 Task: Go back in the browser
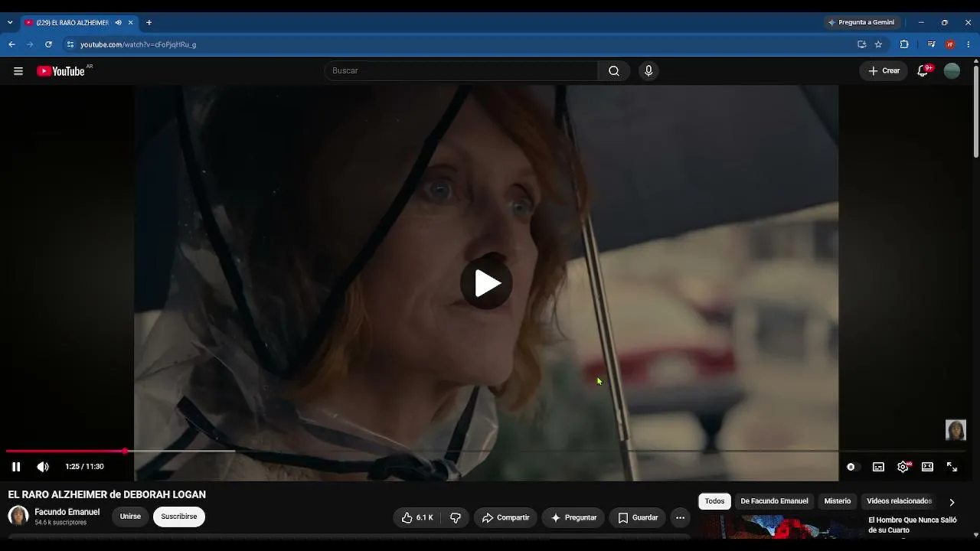pos(11,44)
